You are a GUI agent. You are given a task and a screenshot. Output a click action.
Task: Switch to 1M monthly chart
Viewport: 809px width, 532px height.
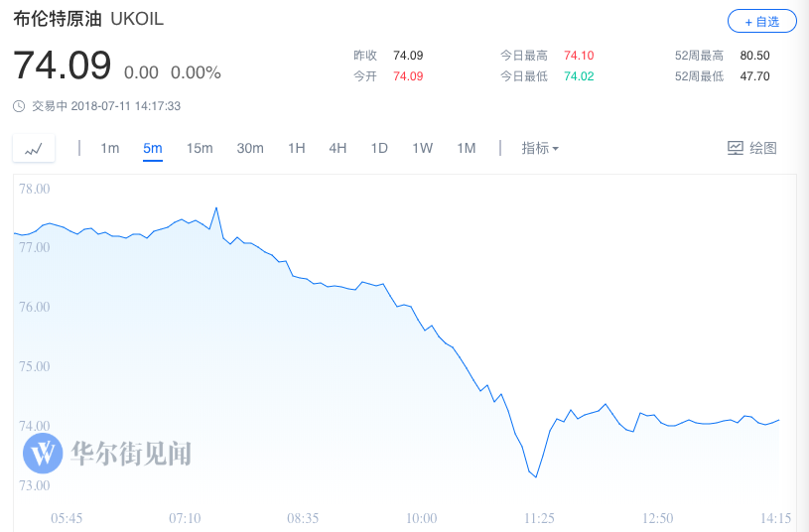tap(466, 148)
